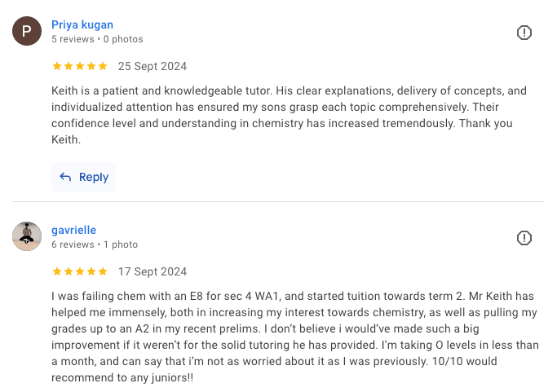Click the last star of gavrielle's rating
The height and width of the screenshot is (392, 557).
point(103,271)
